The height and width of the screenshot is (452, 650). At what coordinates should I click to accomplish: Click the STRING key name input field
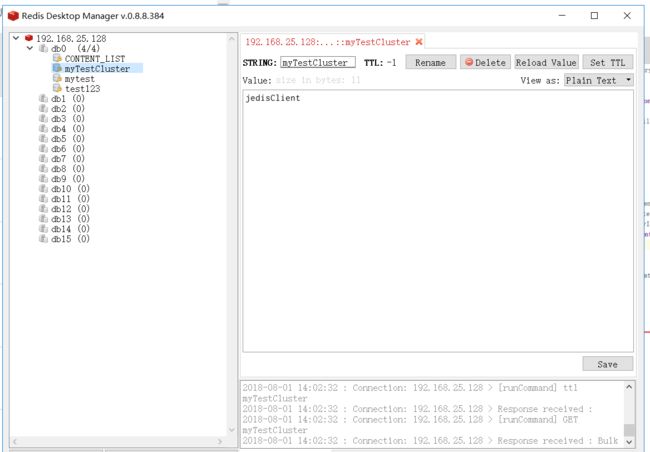click(318, 62)
